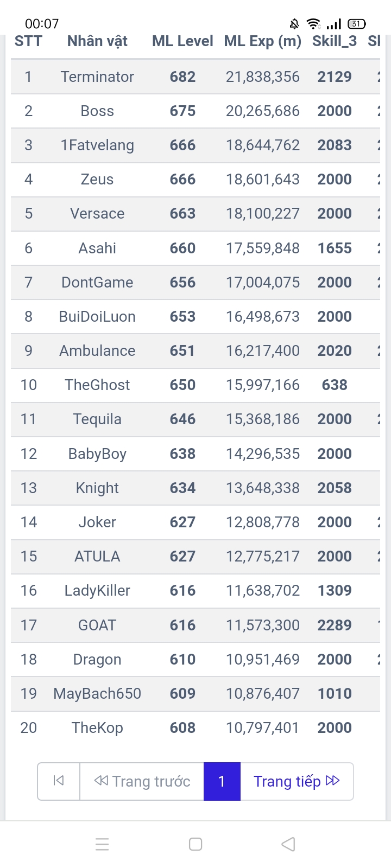The image size is (391, 868).
Task: Click the ML Exp (m) column header
Action: [x=263, y=41]
